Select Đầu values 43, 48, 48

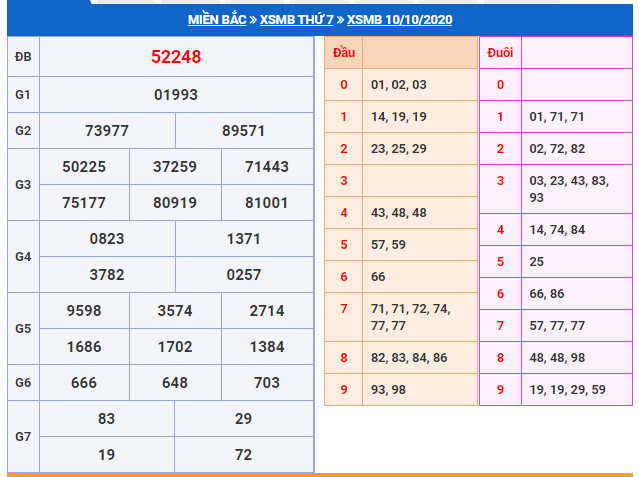click(399, 213)
